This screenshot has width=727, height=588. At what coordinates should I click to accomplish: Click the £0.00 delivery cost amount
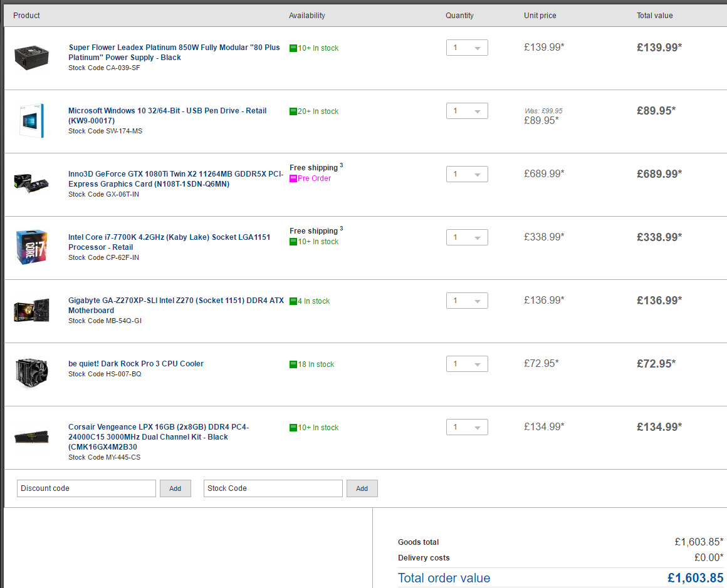pos(709,557)
